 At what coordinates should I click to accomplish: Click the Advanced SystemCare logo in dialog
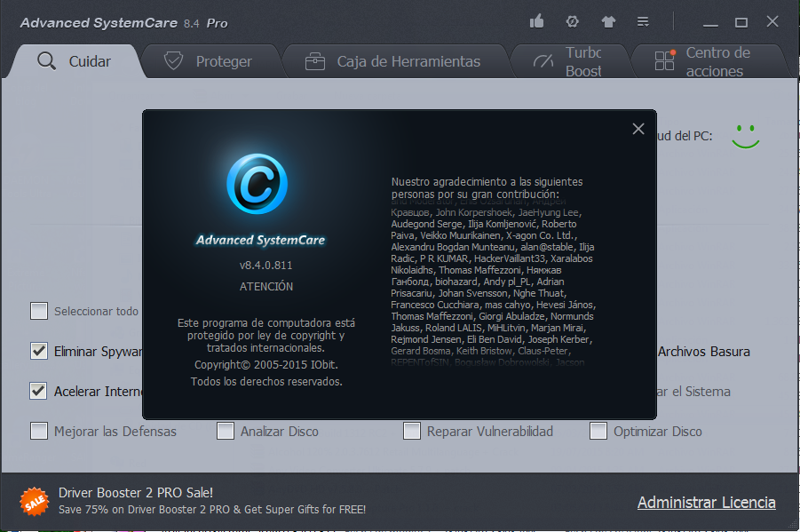[x=258, y=184]
